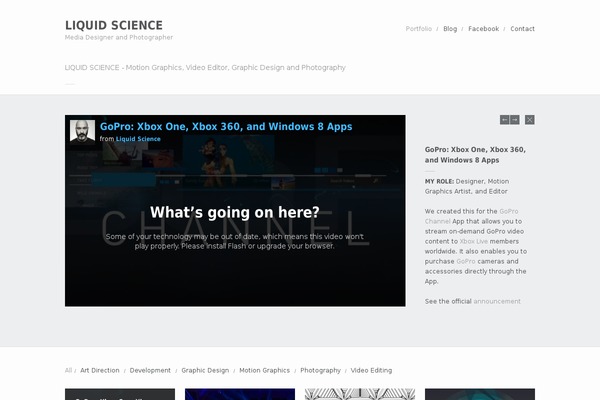Open the black-and-white pattern thumbnail
Viewport: 600px width, 400px height.
[360, 394]
